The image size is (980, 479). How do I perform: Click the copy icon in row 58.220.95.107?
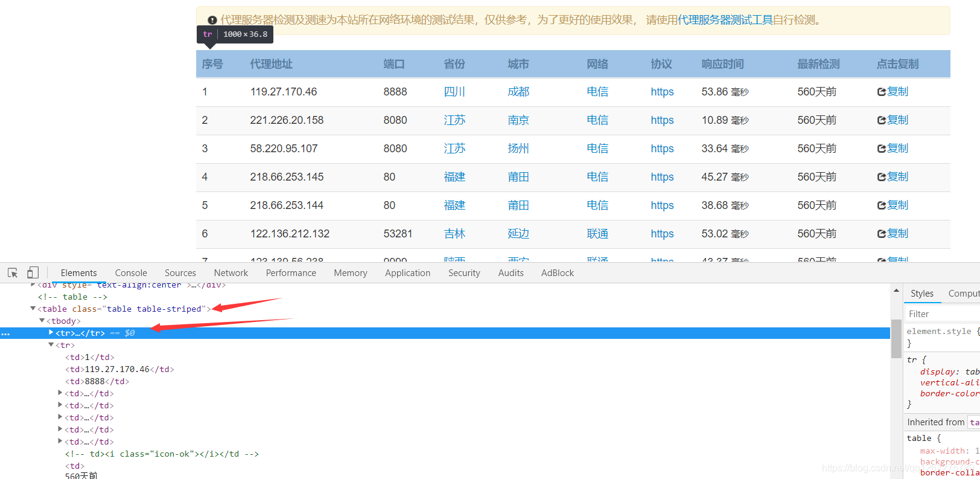coord(881,149)
